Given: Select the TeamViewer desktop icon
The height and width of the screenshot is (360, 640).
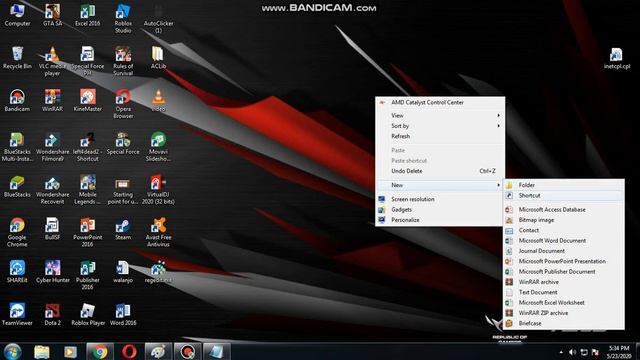Looking at the screenshot, I should (17, 314).
